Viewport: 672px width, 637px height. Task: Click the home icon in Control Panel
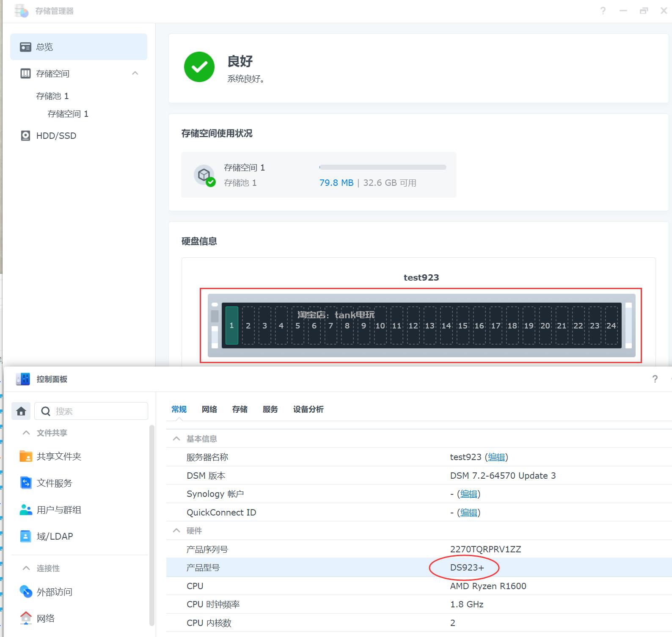pos(21,411)
